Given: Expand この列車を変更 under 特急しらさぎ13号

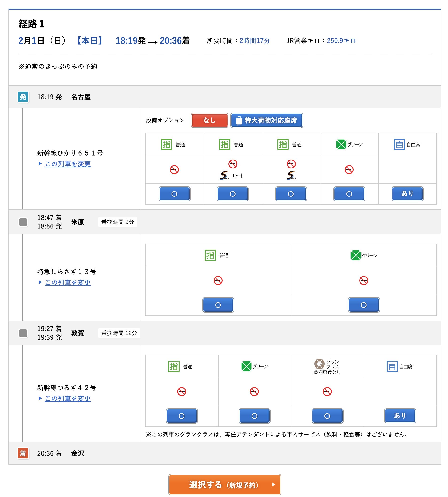Looking at the screenshot, I should coord(68,283).
